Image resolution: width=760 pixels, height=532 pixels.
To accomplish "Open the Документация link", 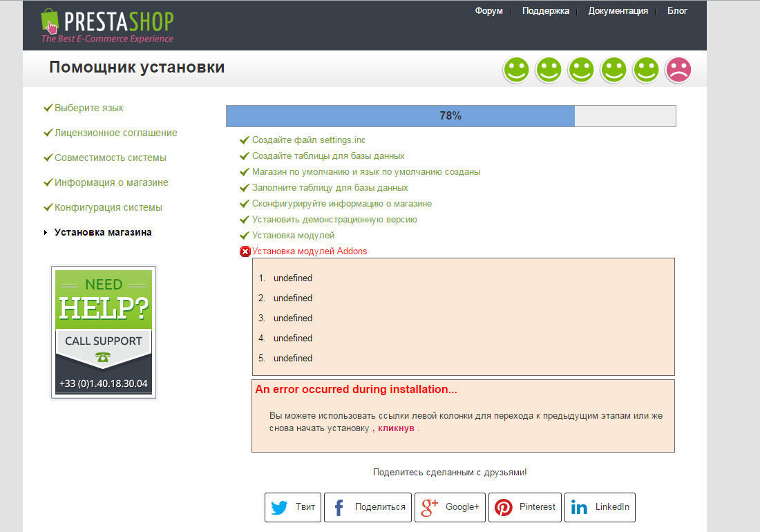I will (618, 11).
